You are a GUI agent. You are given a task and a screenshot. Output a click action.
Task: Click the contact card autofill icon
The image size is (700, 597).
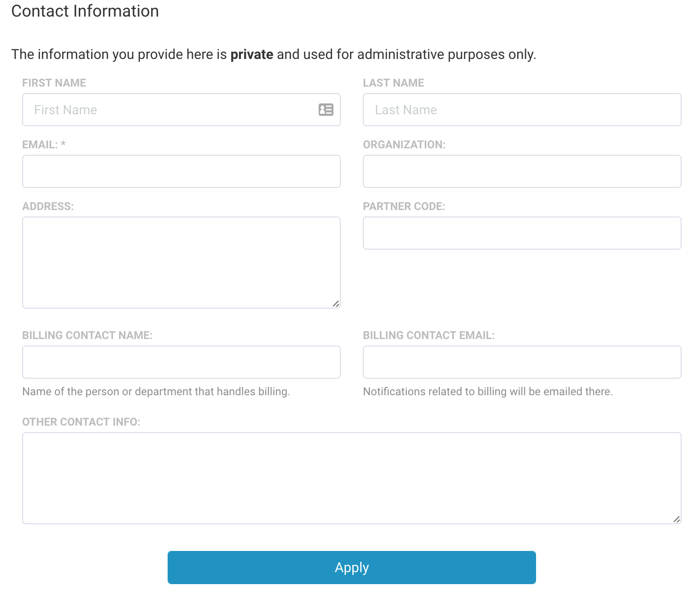326,110
